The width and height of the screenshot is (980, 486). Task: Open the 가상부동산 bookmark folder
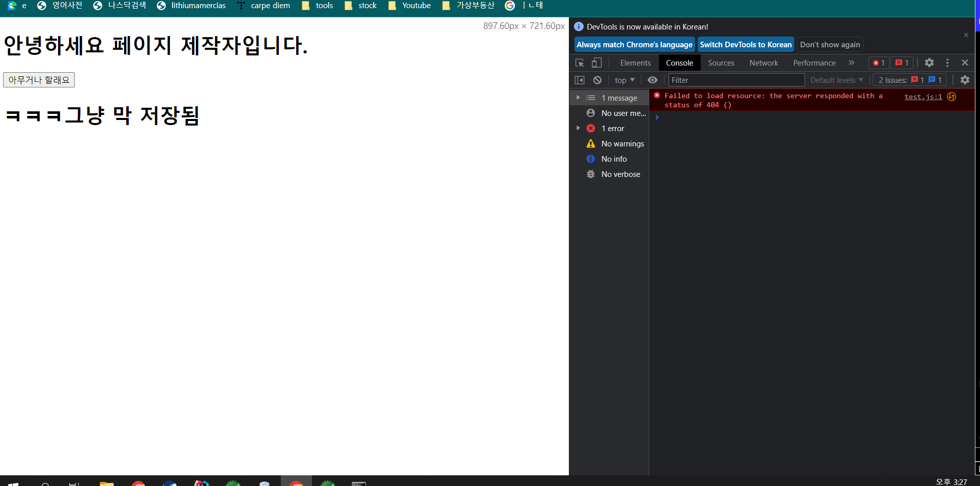pos(468,6)
